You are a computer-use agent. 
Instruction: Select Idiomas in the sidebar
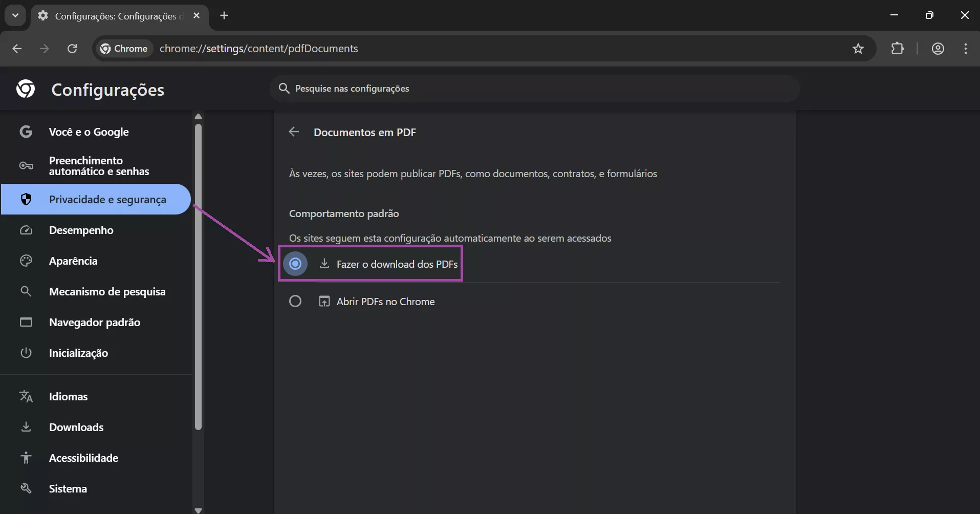click(x=68, y=396)
